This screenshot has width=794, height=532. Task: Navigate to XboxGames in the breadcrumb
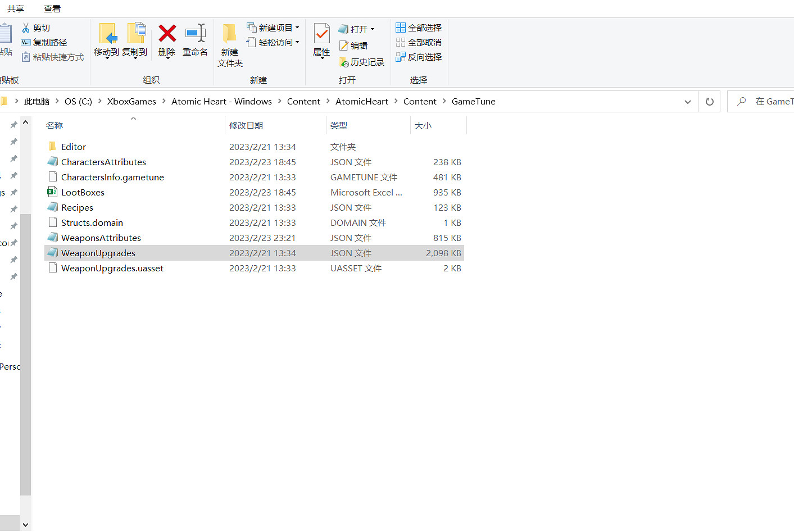click(x=131, y=102)
